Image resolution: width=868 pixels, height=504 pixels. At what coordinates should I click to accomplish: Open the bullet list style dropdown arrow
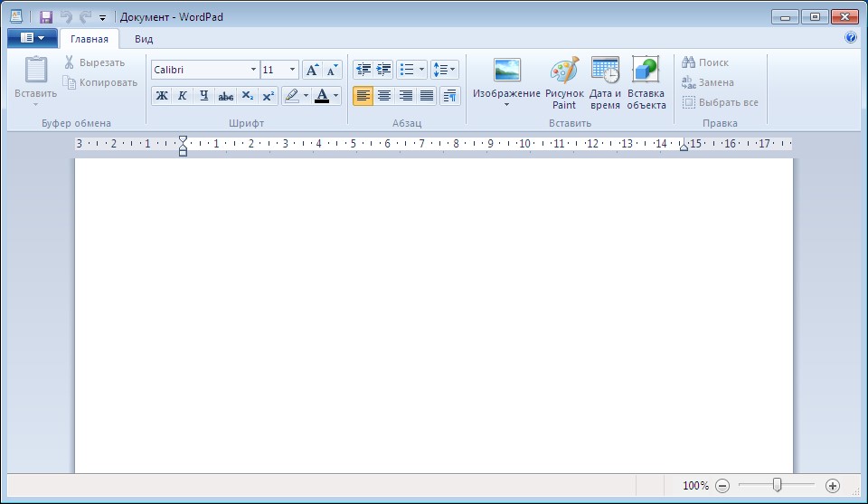tap(422, 70)
